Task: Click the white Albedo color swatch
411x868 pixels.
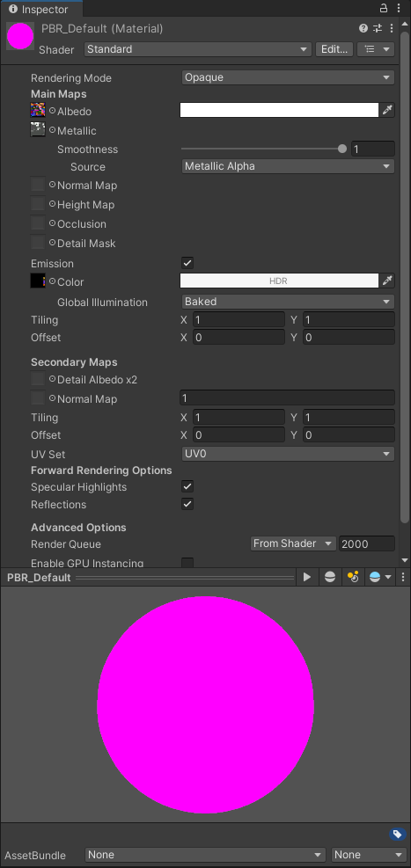Action: tap(279, 110)
